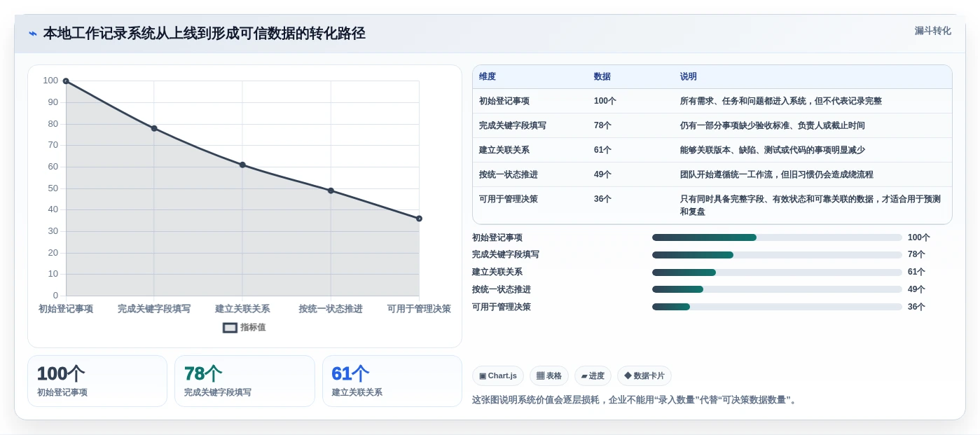Click the chart data point at 36
Image resolution: width=980 pixels, height=435 pixels.
pos(419,219)
